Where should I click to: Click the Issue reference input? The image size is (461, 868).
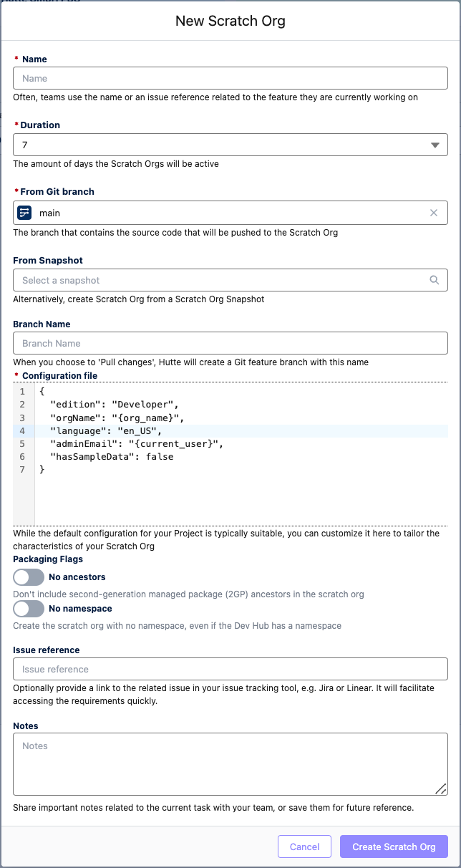click(230, 669)
